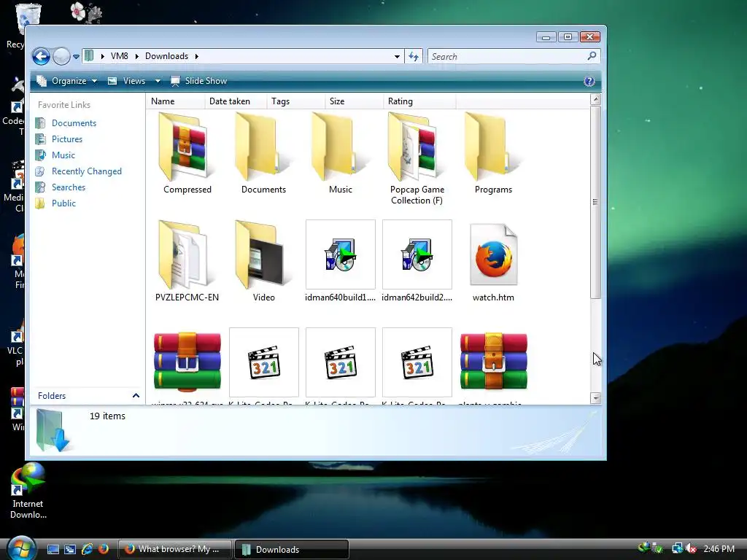Click the Back navigation arrow
The height and width of the screenshot is (560, 747).
[42, 57]
